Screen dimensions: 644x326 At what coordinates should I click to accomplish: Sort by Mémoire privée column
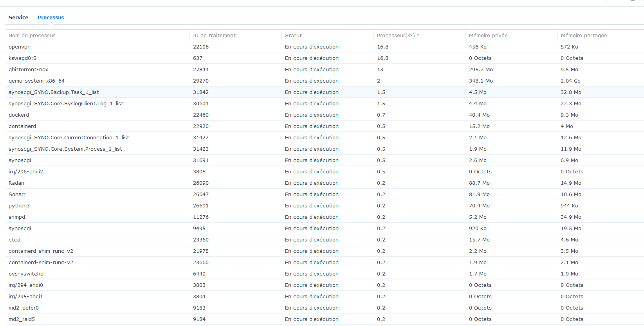coord(488,36)
